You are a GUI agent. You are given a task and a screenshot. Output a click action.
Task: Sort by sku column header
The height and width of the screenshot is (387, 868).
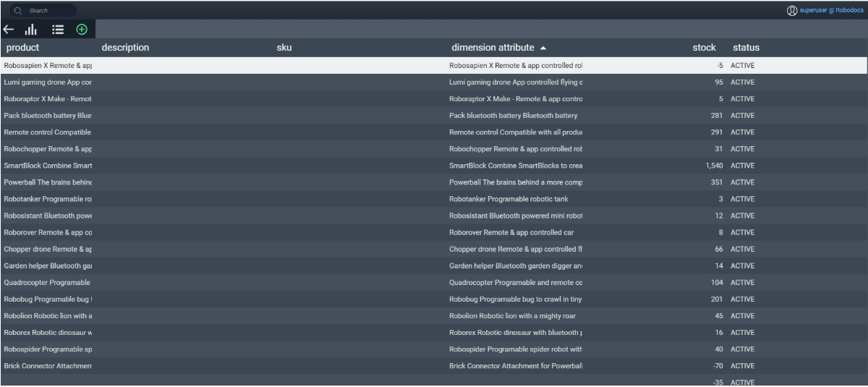tap(284, 48)
